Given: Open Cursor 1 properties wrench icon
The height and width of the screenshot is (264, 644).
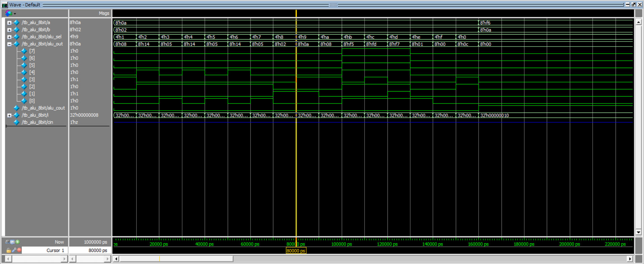Looking at the screenshot, I should (x=14, y=250).
